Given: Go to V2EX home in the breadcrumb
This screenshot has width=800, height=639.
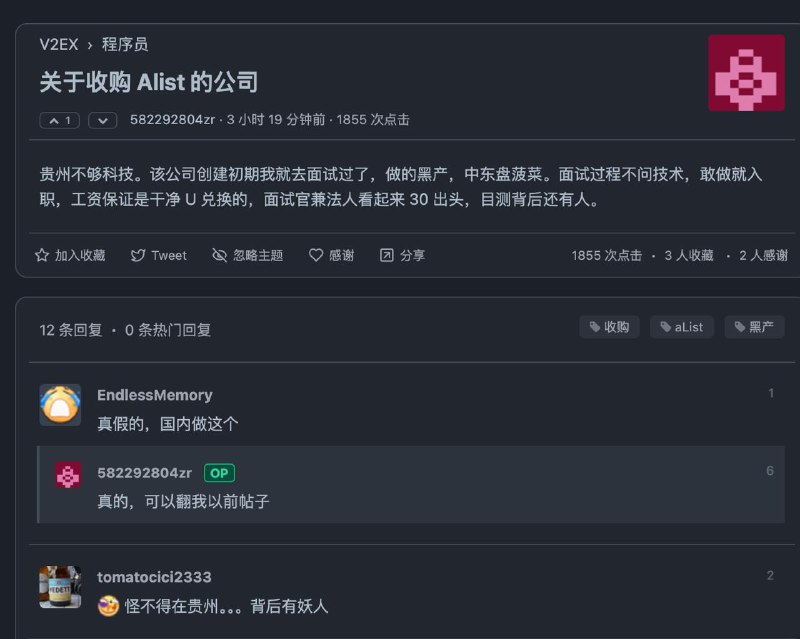Looking at the screenshot, I should (x=59, y=44).
